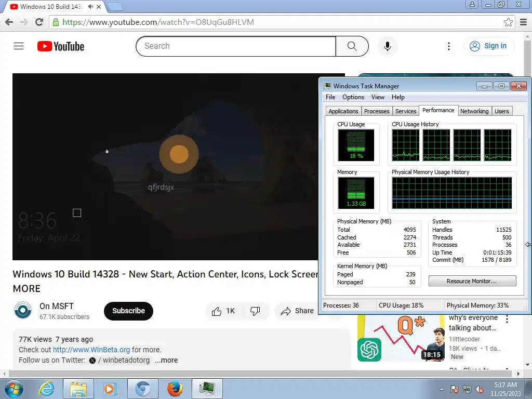Open Windows Explorer from taskbar
532x399 pixels.
tap(78, 389)
